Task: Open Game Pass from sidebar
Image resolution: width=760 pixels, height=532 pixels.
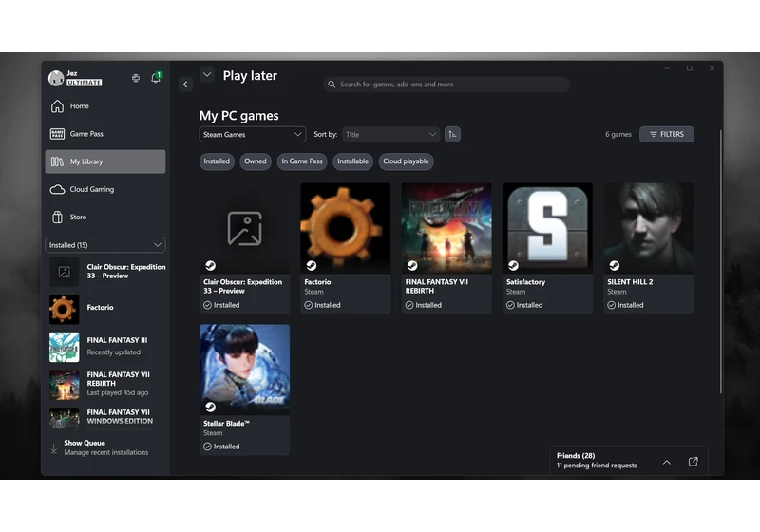Action: click(105, 134)
